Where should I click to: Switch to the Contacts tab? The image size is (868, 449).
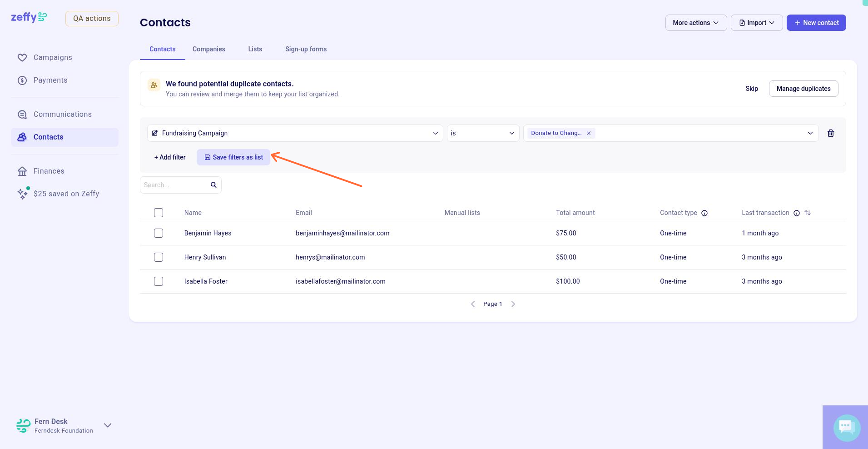click(163, 49)
